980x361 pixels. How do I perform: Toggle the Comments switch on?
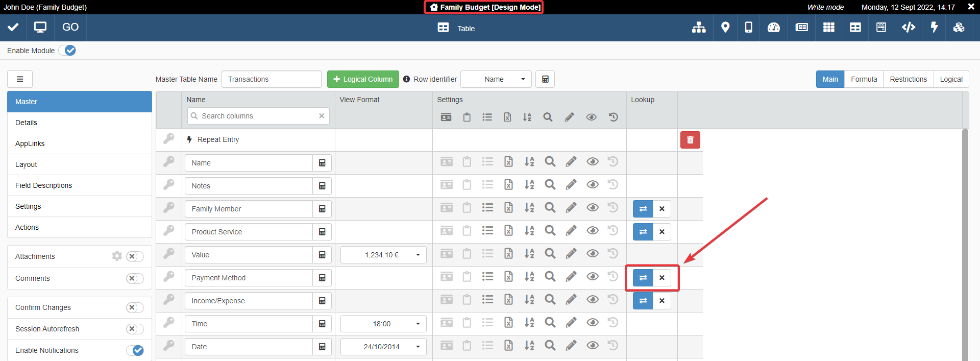pyautogui.click(x=135, y=278)
